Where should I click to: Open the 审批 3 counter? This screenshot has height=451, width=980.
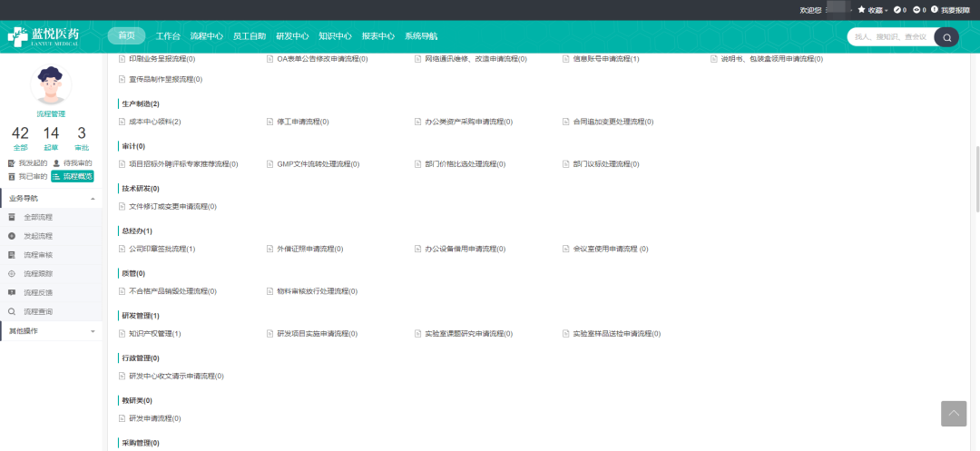[x=82, y=139]
